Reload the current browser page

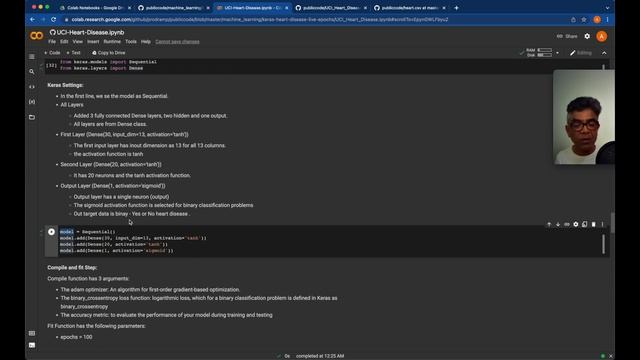pyautogui.click(x=53, y=20)
